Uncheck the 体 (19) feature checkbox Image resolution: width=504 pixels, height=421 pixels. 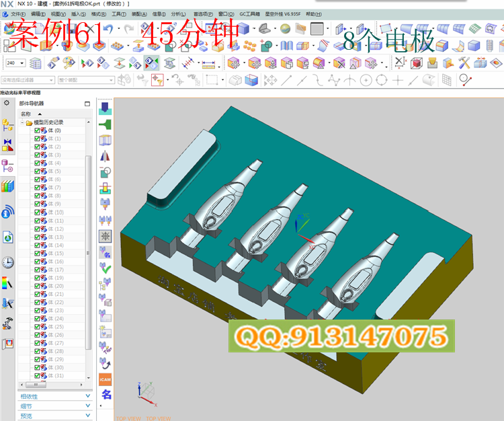[x=37, y=278]
